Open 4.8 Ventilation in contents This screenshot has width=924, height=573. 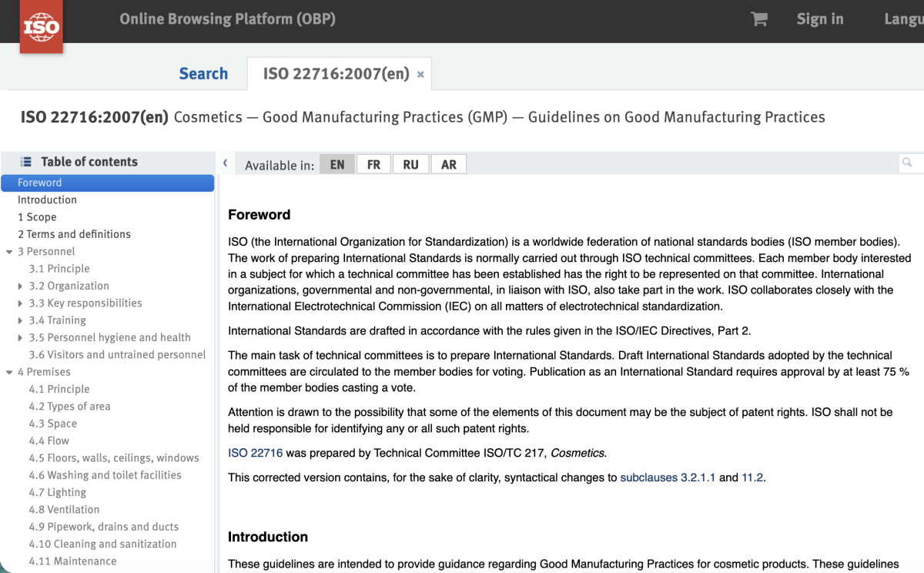point(64,510)
